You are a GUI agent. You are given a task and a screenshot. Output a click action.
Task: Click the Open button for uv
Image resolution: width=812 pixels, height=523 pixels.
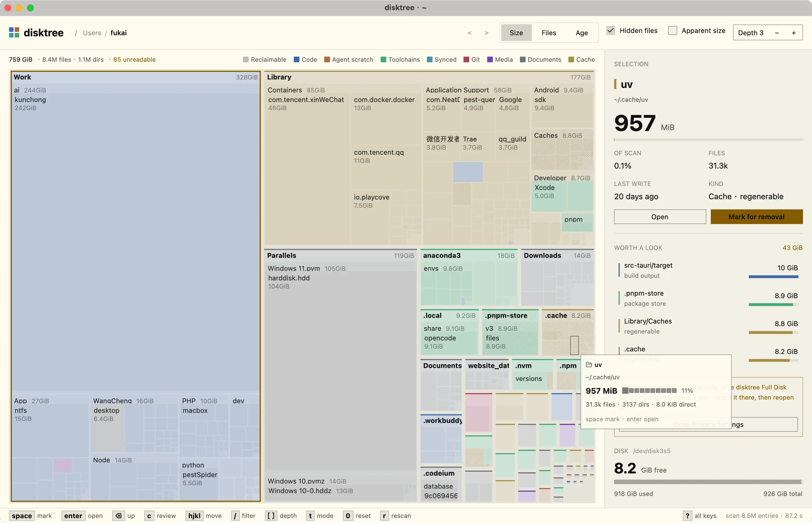(x=660, y=217)
